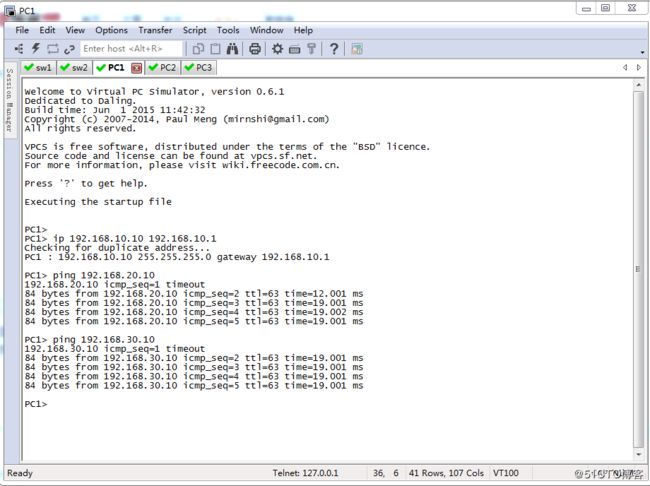
Task: Open the Options menu
Action: 112,30
